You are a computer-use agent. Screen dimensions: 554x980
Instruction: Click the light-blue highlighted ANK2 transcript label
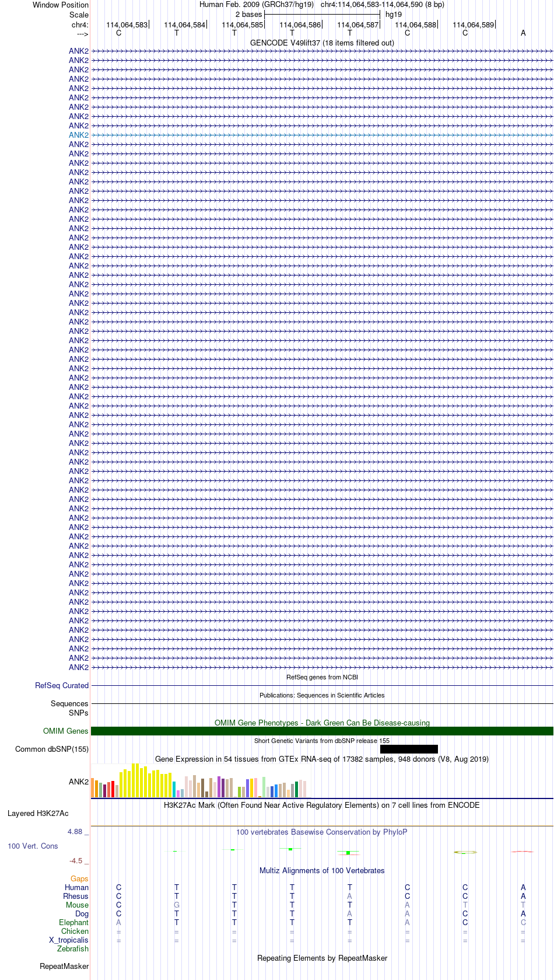click(x=79, y=135)
